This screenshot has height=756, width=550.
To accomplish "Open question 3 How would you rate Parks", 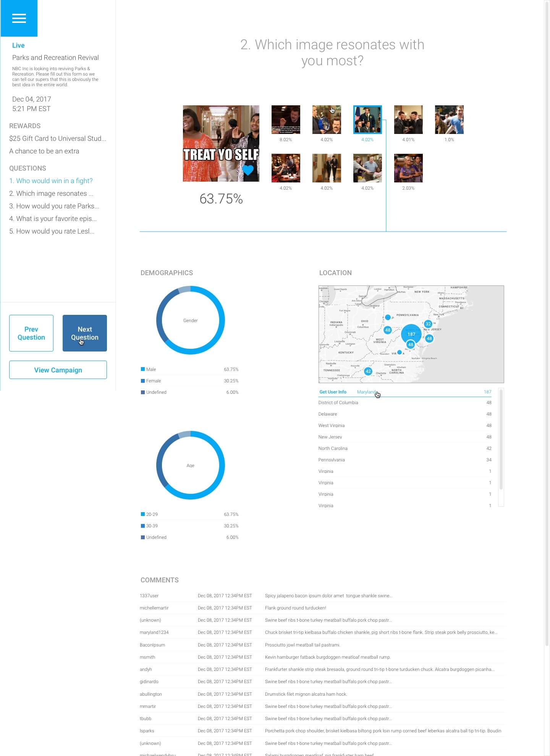I will coord(54,206).
